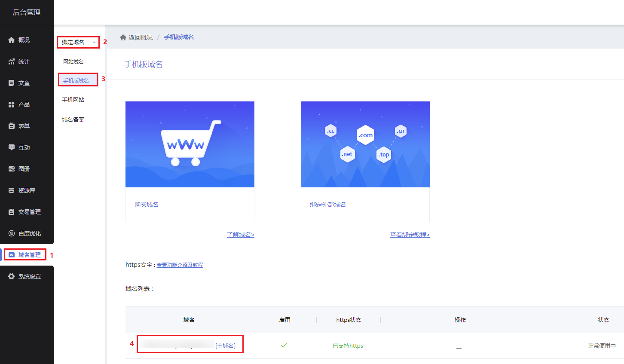Open 手机网站 submenu item

(x=73, y=100)
